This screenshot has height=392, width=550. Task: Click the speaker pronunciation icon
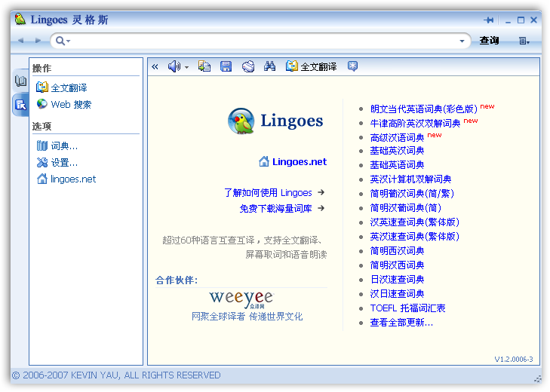tap(174, 66)
